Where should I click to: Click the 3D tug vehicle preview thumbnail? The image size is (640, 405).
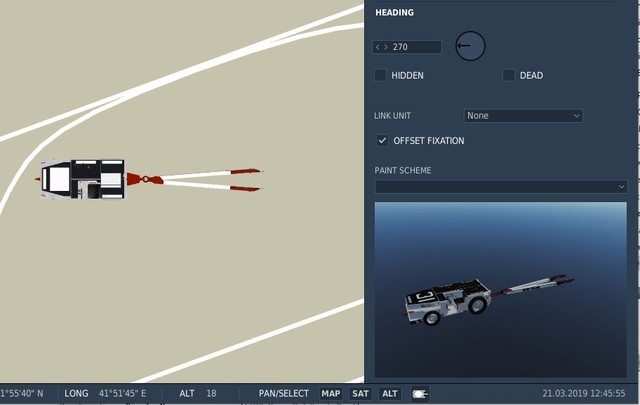click(x=500, y=289)
